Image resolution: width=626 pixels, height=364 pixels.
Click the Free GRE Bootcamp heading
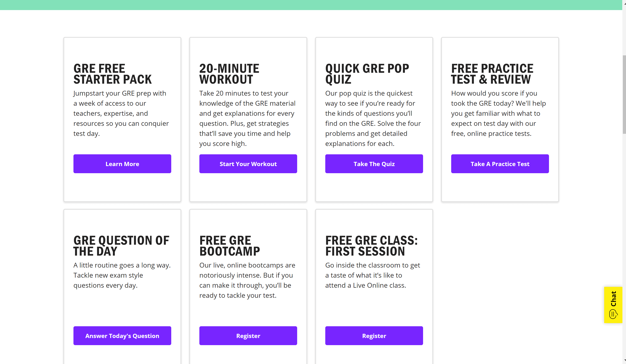point(230,246)
